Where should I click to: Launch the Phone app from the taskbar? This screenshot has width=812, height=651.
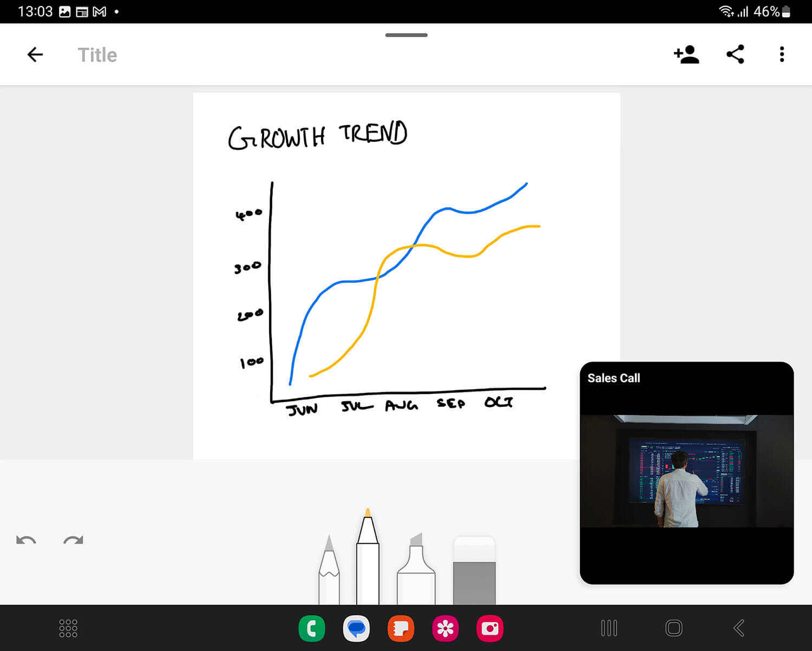(x=312, y=628)
